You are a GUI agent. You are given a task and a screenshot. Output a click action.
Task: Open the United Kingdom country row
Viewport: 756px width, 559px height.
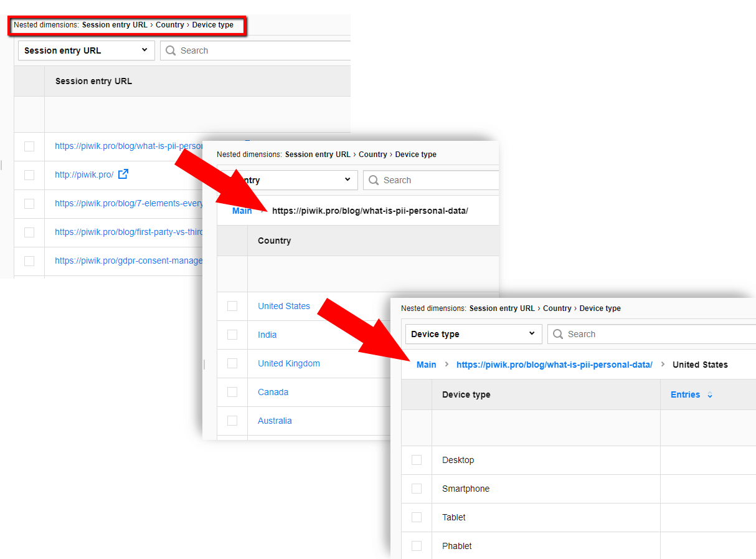pyautogui.click(x=288, y=363)
